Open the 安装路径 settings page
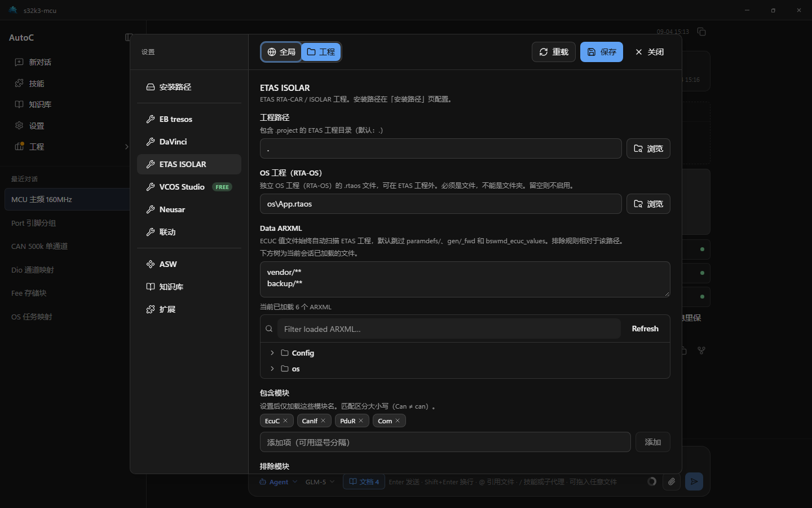 pos(189,87)
